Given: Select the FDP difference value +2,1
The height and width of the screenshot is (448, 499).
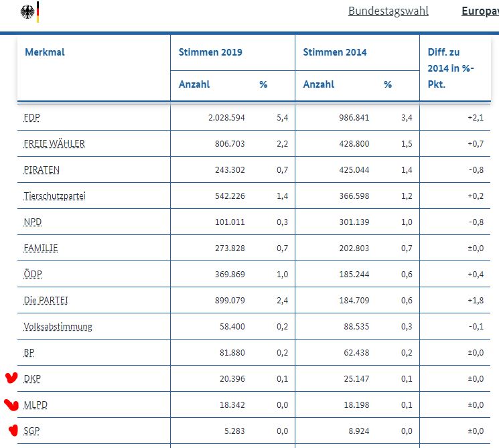Looking at the screenshot, I should click(x=476, y=118).
